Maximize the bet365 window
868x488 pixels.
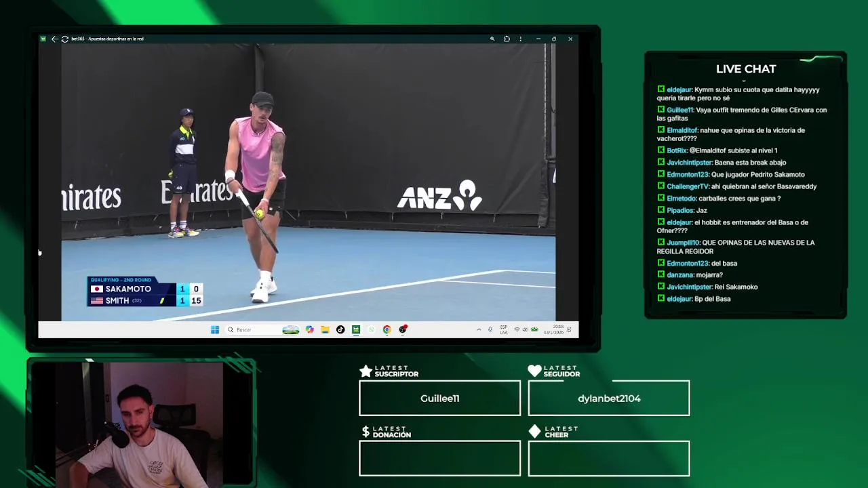coord(554,39)
